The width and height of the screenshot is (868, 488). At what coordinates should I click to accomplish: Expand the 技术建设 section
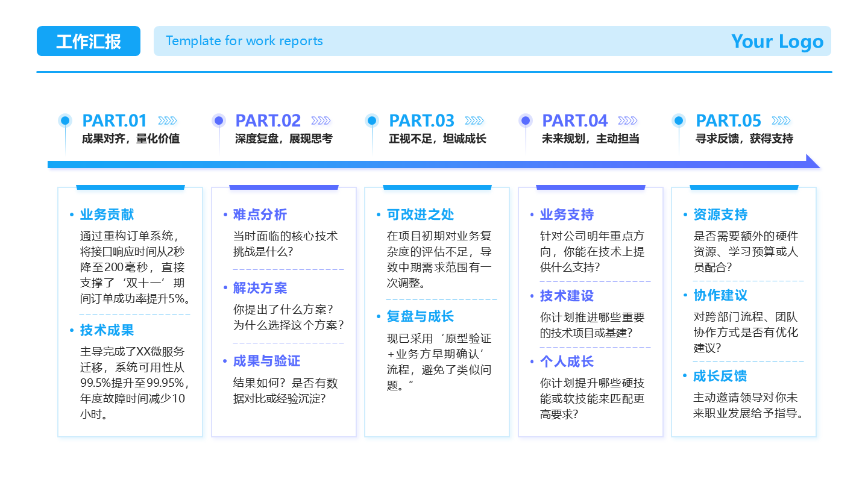point(566,296)
